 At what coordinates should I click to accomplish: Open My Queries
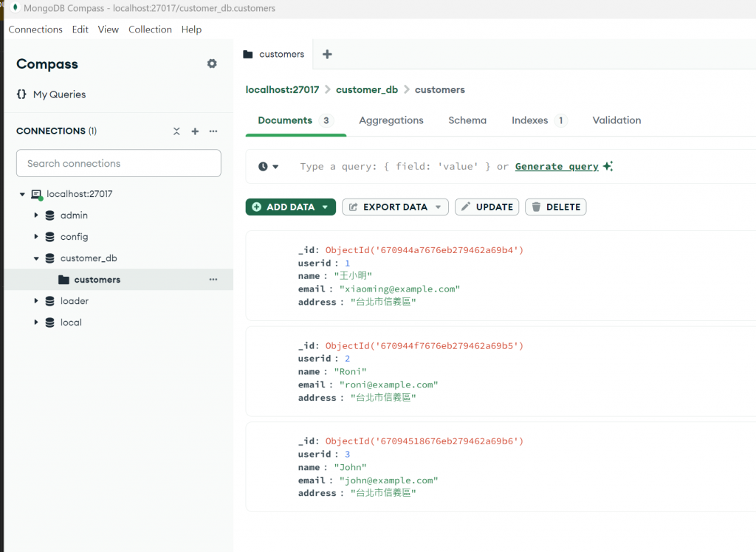59,94
